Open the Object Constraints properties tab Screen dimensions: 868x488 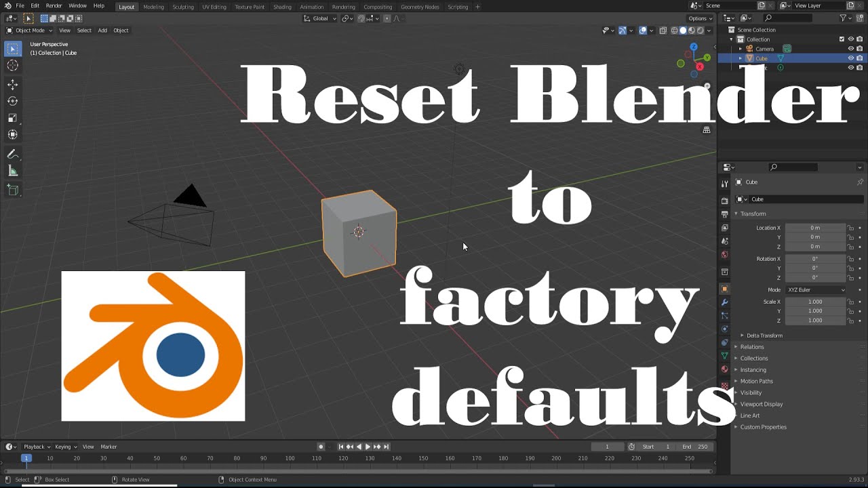pyautogui.click(x=724, y=343)
